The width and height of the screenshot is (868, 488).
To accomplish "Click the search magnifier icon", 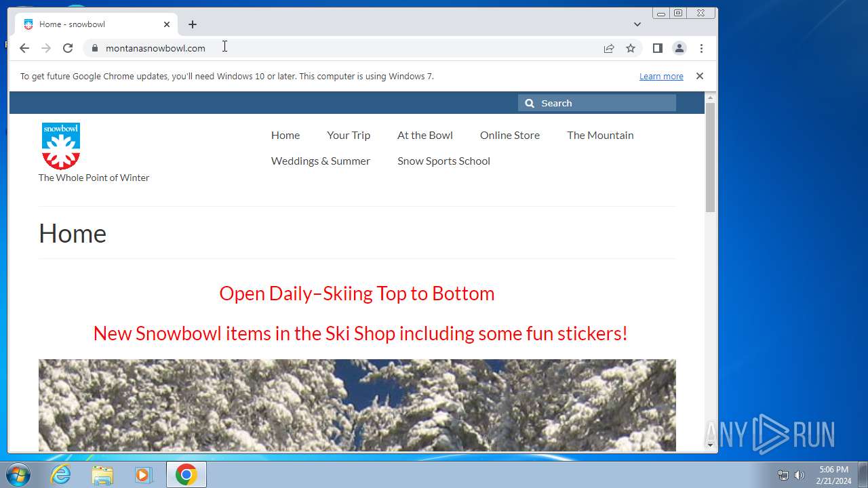I will [530, 103].
